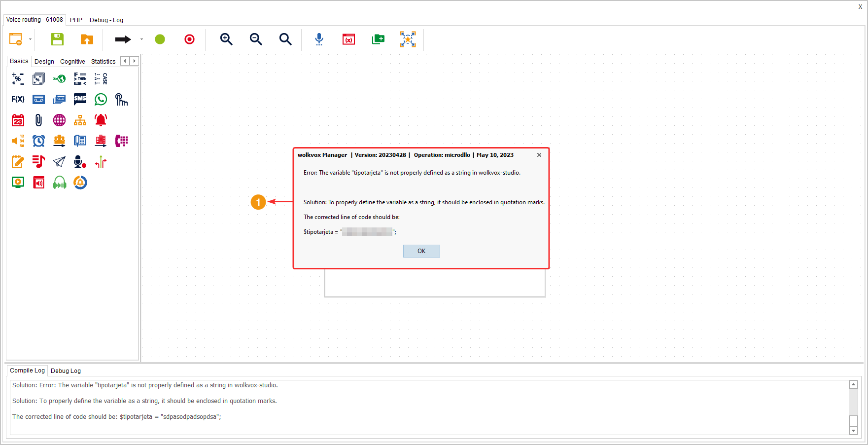Select the orange notepad pencil component

point(18,161)
